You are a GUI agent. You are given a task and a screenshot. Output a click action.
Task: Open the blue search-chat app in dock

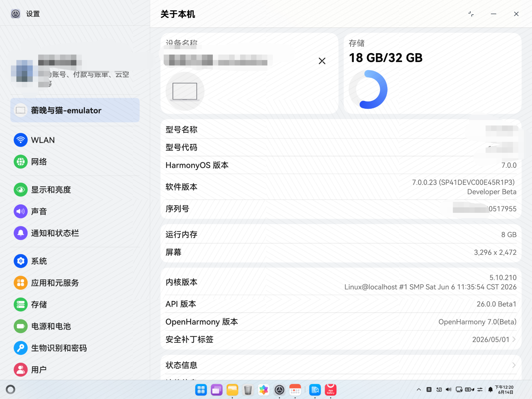[x=315, y=390]
